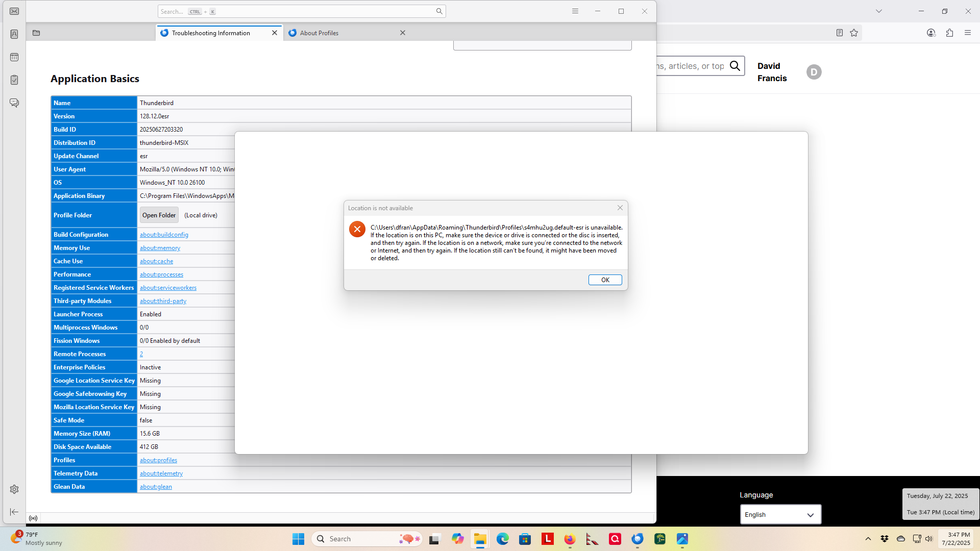Open Microsoft Store from taskbar
The height and width of the screenshot is (551, 980).
[525, 539]
